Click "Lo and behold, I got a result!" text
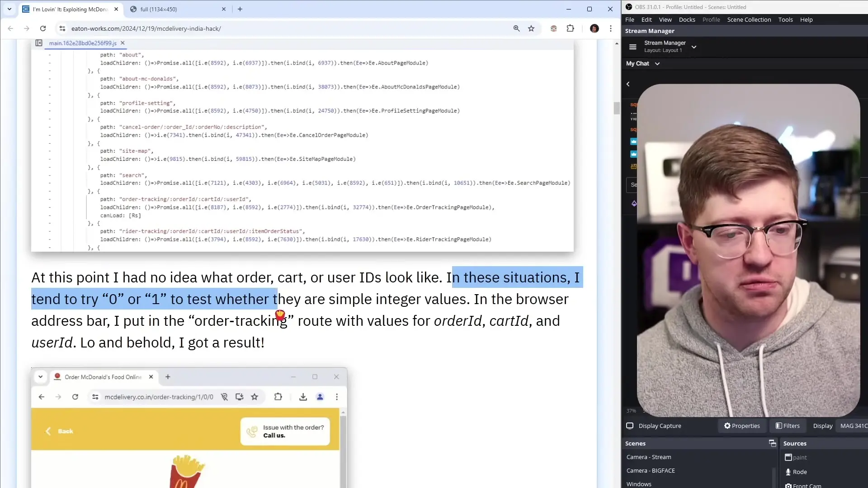 172,343
